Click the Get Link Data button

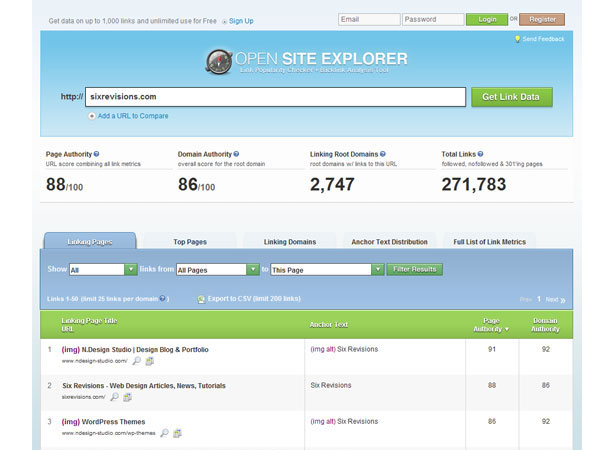[x=511, y=97]
